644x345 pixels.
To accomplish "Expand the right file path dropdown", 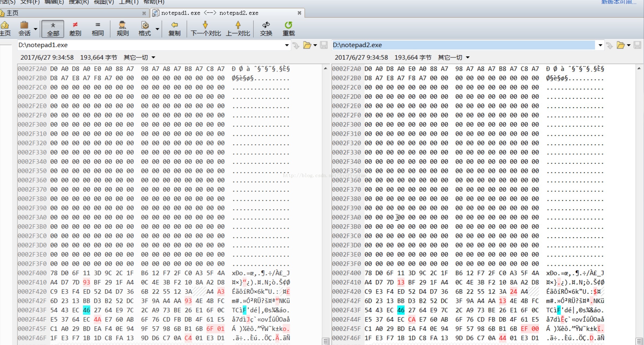I will click(600, 45).
